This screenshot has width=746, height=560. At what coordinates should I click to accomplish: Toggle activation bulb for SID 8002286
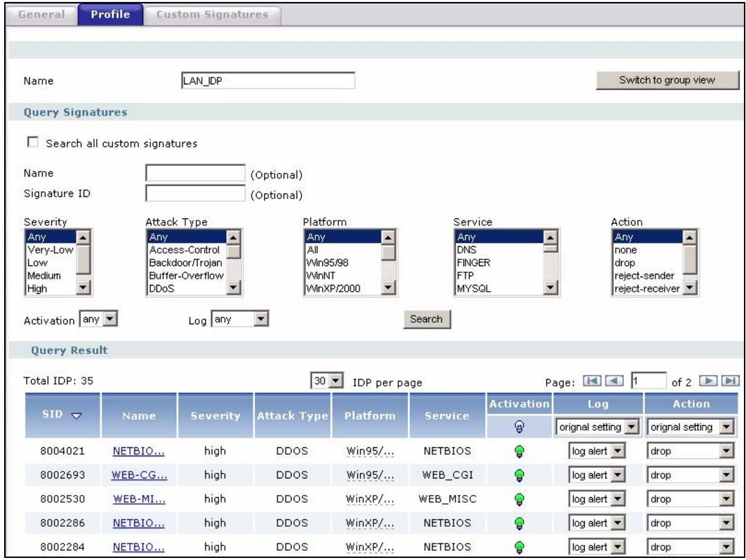pyautogui.click(x=519, y=523)
